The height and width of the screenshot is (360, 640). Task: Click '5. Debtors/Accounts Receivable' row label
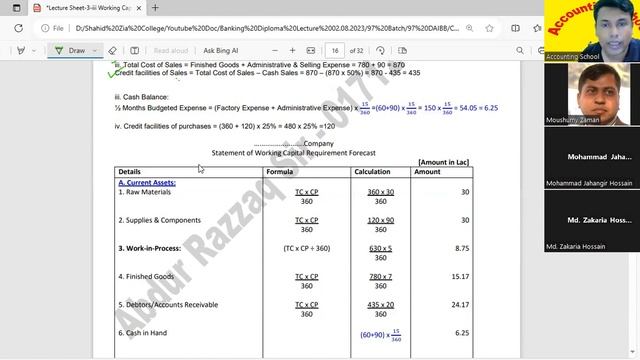[168, 304]
